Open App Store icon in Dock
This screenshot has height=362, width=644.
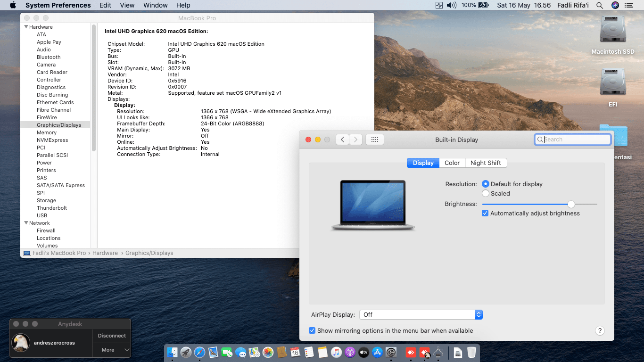point(377,352)
